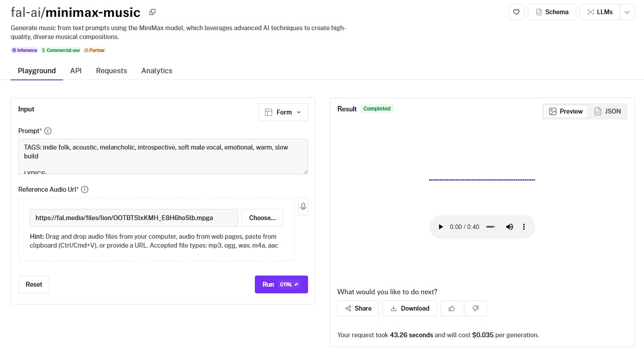Click the Prompt info icon

pyautogui.click(x=48, y=131)
